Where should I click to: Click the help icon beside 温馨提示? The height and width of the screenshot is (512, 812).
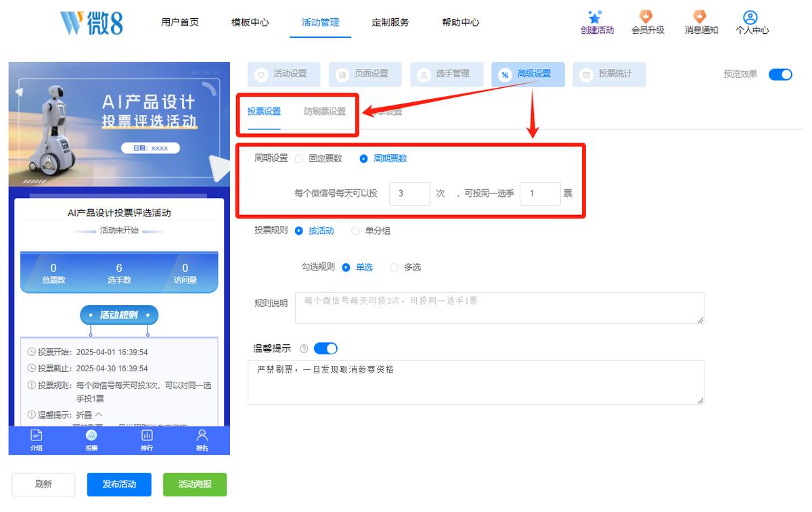tap(304, 349)
